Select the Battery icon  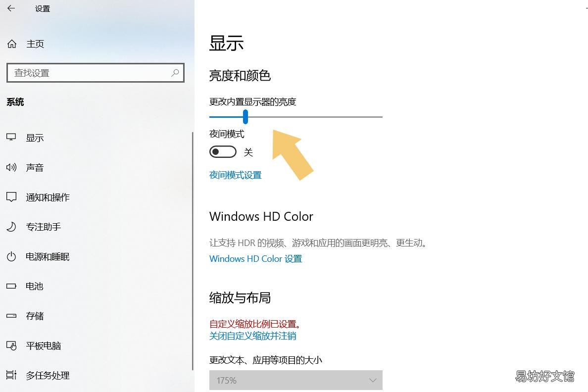click(11, 286)
